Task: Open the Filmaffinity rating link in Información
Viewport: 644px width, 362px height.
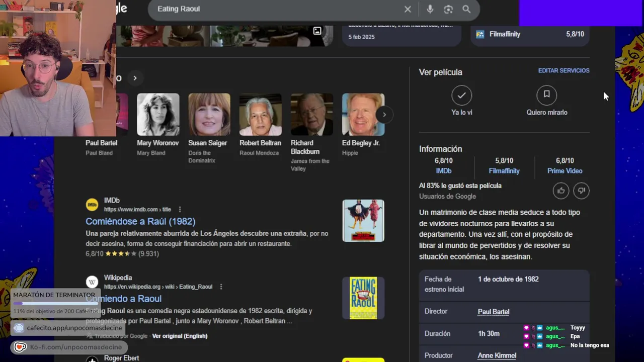Action: [504, 171]
